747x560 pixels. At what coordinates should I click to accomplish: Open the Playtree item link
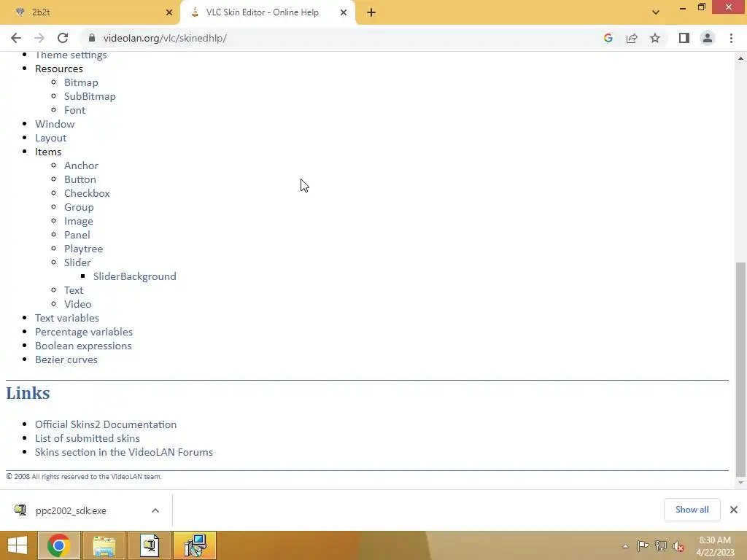83,249
